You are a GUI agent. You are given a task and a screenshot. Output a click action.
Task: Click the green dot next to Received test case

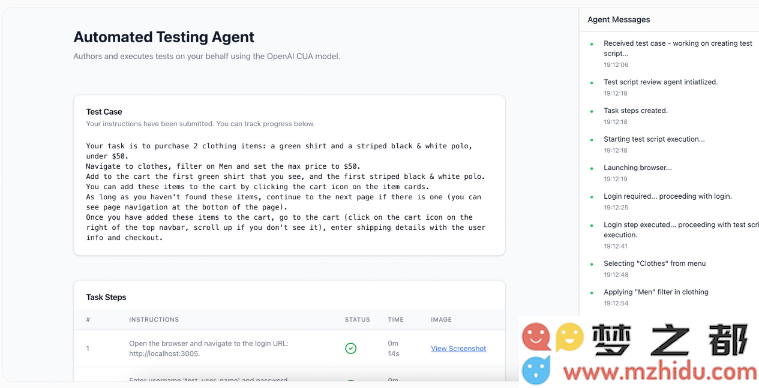591,44
